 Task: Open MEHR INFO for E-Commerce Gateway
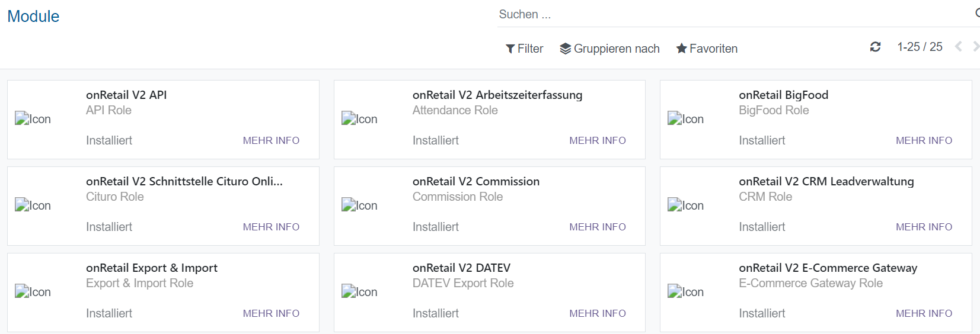point(924,313)
